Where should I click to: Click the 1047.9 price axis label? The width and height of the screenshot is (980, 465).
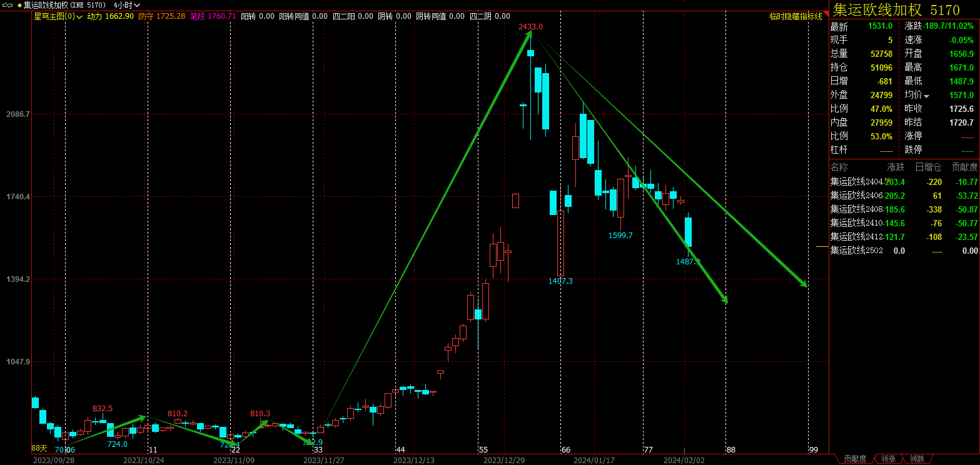tap(17, 362)
